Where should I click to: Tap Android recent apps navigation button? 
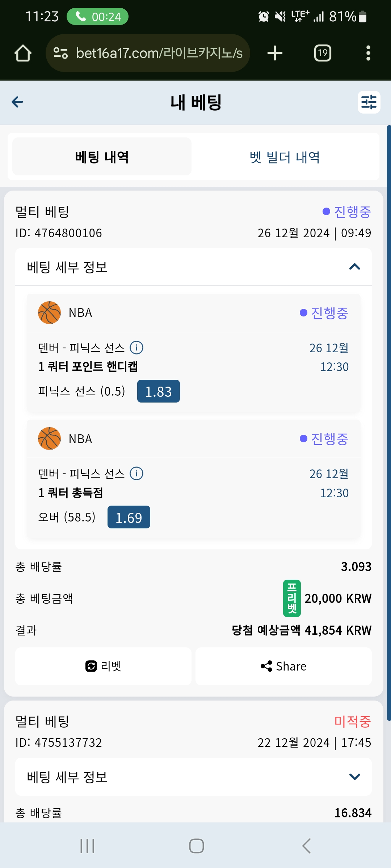(87, 846)
